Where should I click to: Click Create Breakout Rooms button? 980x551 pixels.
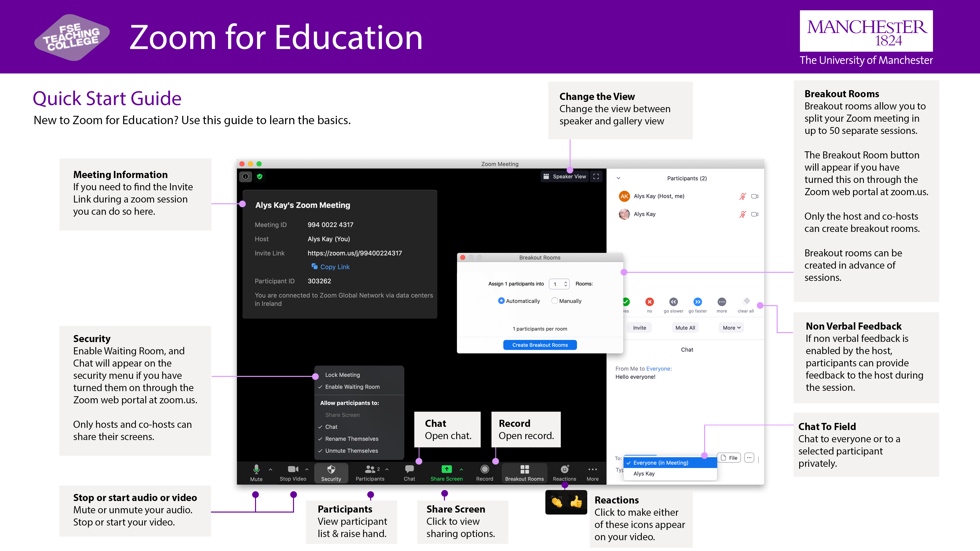(540, 345)
